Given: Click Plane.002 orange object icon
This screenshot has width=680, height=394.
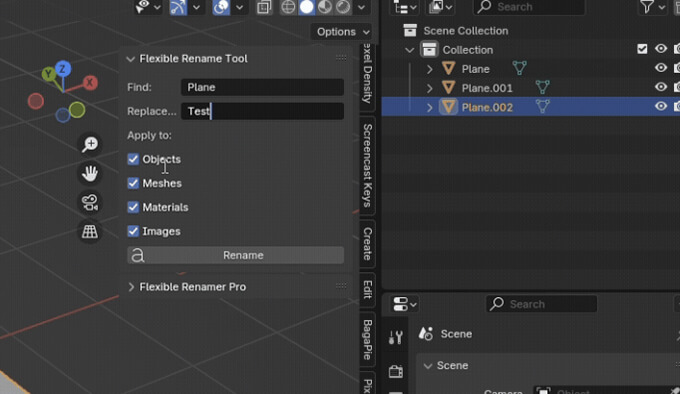Looking at the screenshot, I should pyautogui.click(x=448, y=107).
